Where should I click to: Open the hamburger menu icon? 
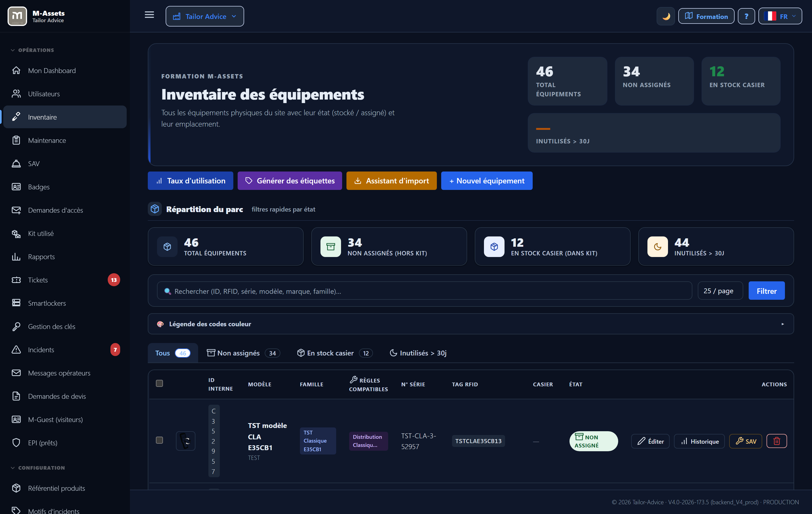tap(149, 15)
